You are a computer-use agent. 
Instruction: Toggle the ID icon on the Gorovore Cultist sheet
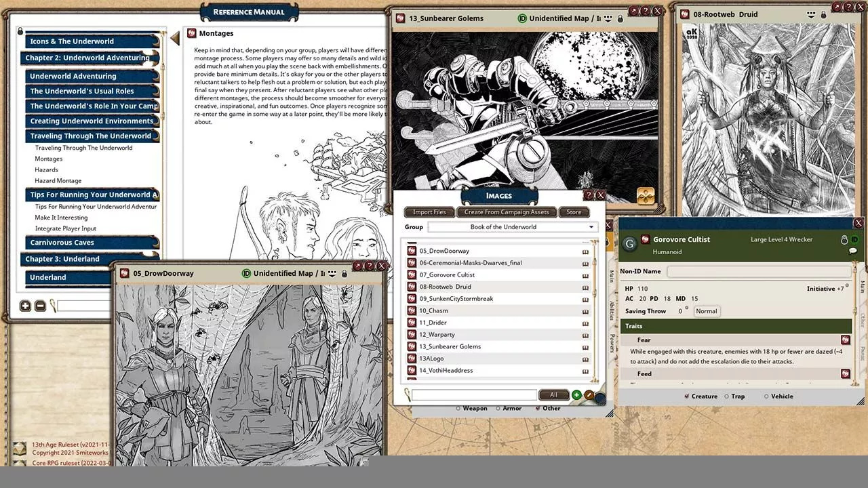tap(854, 240)
